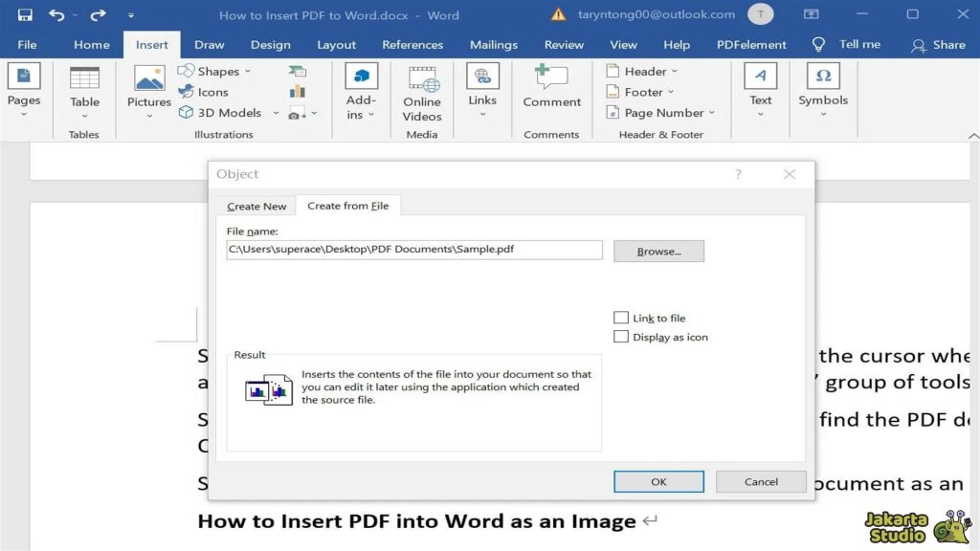Insert an Icon graphic from Illustrations
This screenshot has height=551, width=980.
pyautogui.click(x=212, y=91)
